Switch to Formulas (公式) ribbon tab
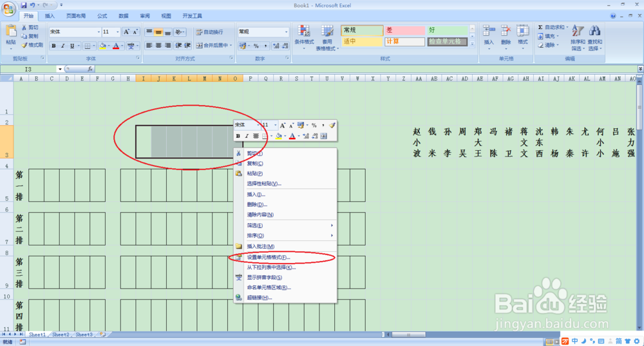This screenshot has width=644, height=346. click(102, 16)
